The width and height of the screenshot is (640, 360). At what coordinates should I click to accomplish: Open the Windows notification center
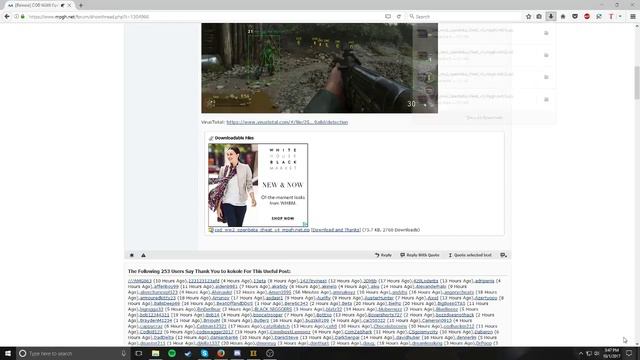point(629,353)
